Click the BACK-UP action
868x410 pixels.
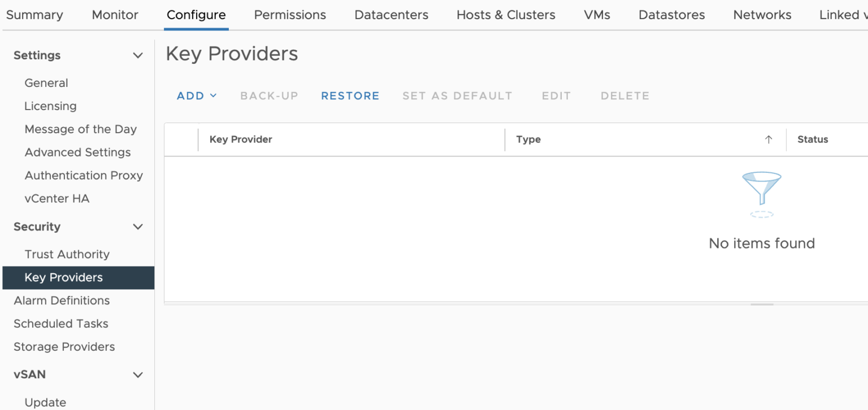pyautogui.click(x=269, y=95)
